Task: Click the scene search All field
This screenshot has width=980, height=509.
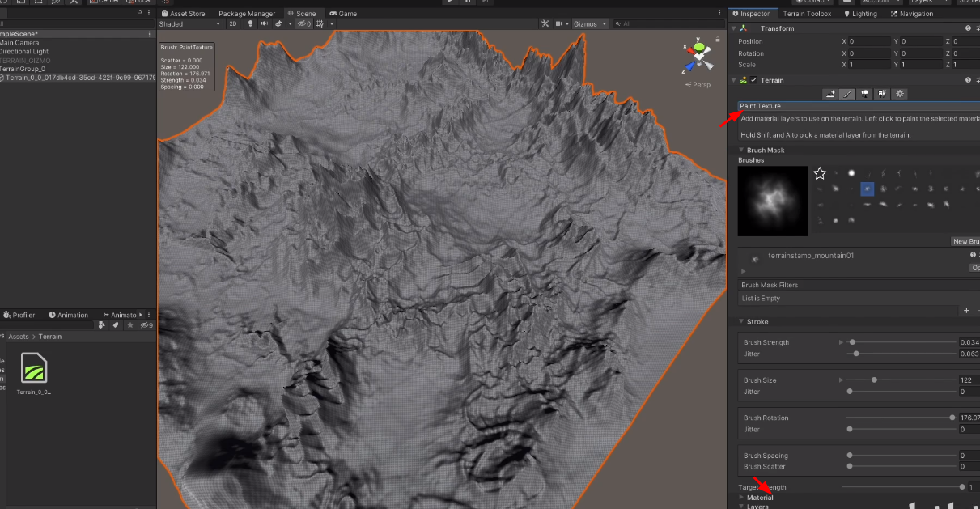Action: (x=668, y=24)
